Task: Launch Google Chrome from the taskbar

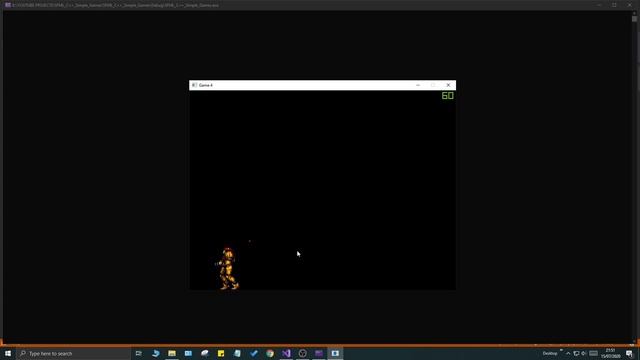Action: click(x=270, y=353)
